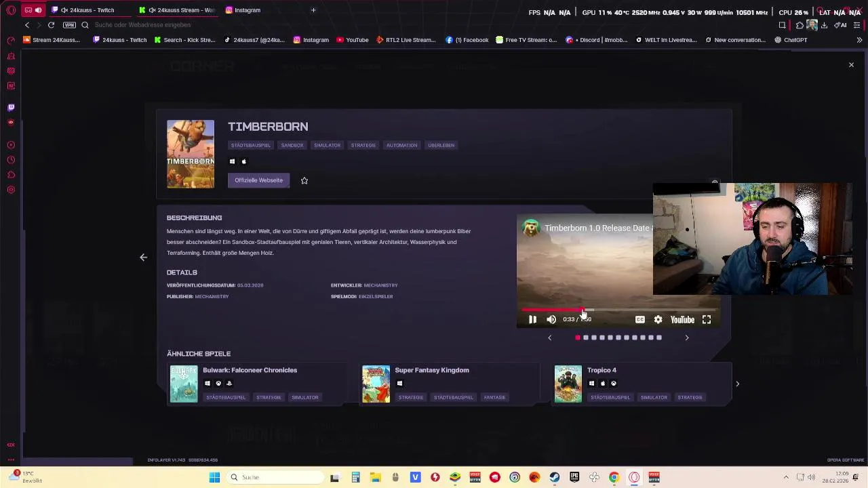The height and width of the screenshot is (488, 868).
Task: Select the last media carousel dot
Action: [x=659, y=338]
